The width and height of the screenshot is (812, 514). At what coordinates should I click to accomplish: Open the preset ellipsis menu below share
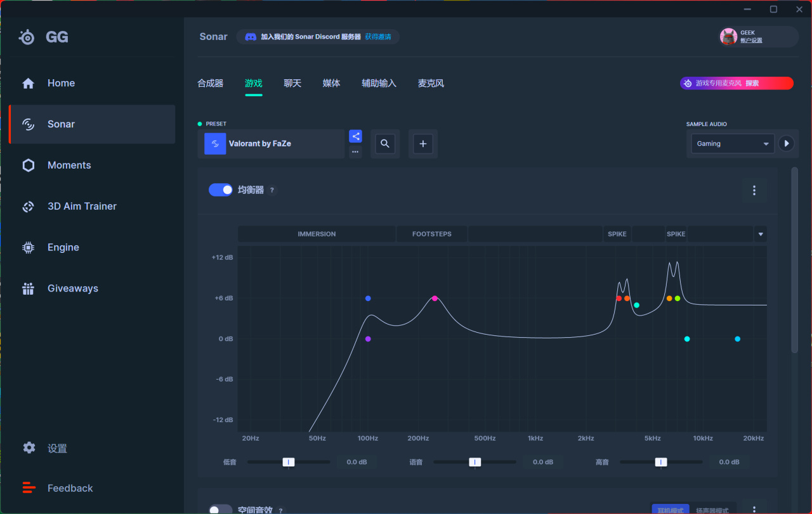point(355,151)
